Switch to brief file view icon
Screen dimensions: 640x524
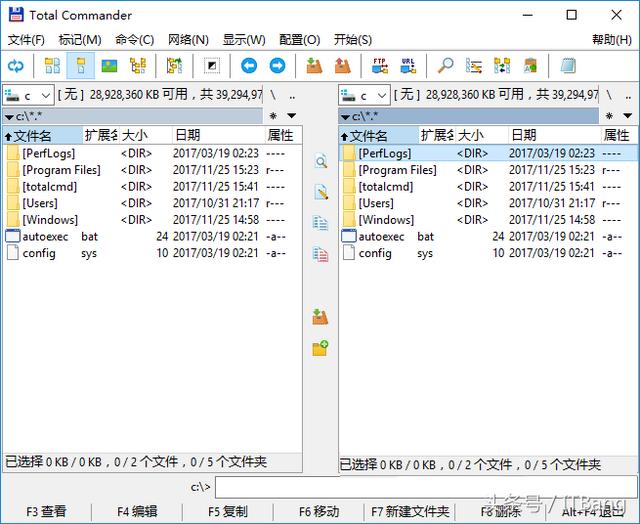point(52,66)
